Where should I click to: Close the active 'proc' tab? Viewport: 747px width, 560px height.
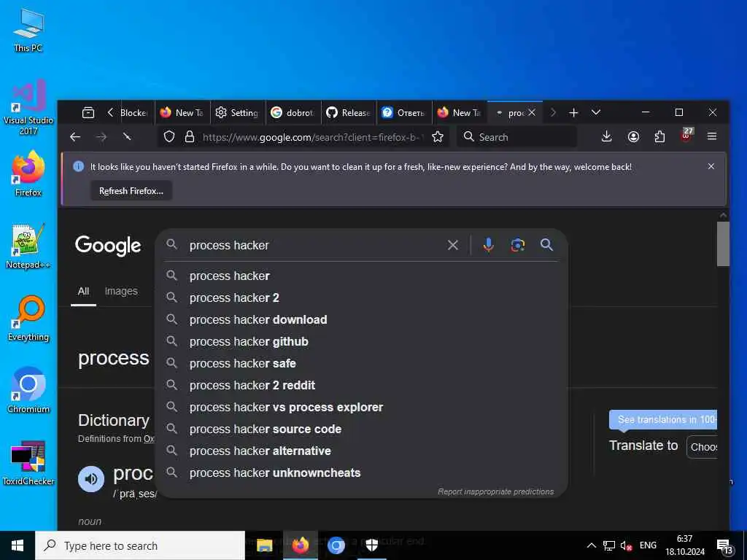532,113
